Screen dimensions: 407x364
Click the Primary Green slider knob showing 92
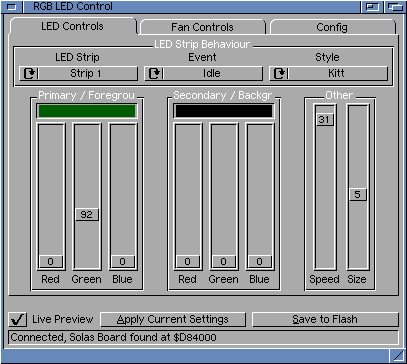(87, 215)
